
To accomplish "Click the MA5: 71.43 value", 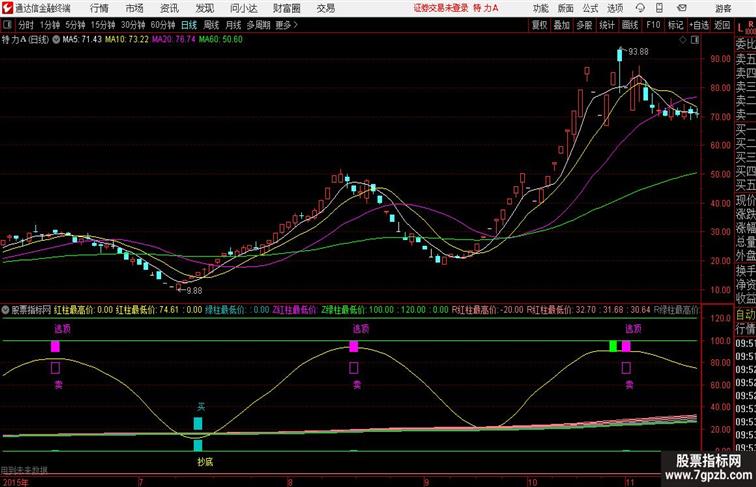I will point(82,40).
